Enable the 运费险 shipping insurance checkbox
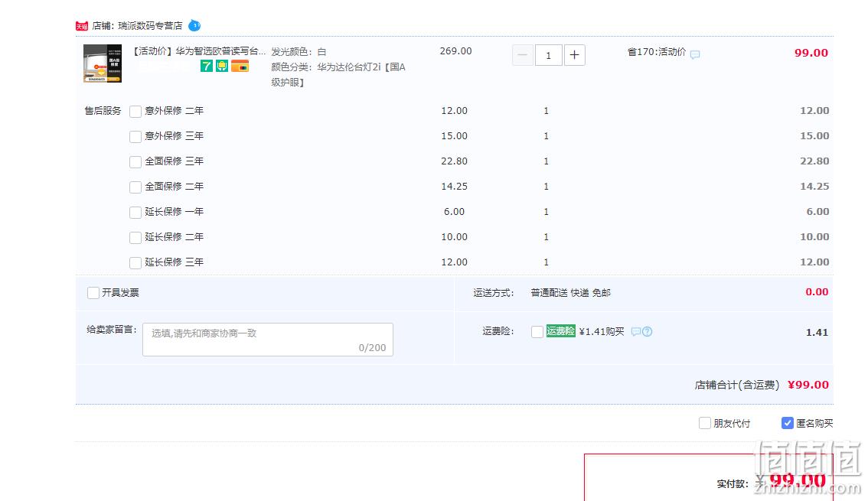 pos(537,332)
